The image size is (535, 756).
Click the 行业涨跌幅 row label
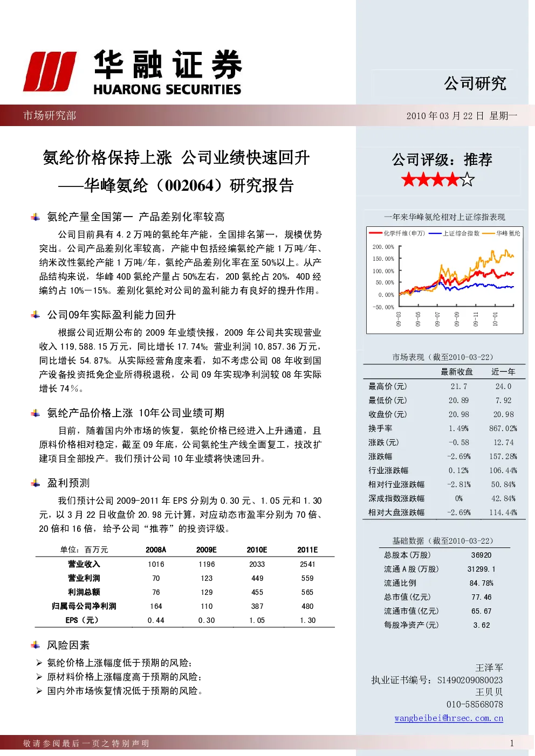pyautogui.click(x=388, y=470)
